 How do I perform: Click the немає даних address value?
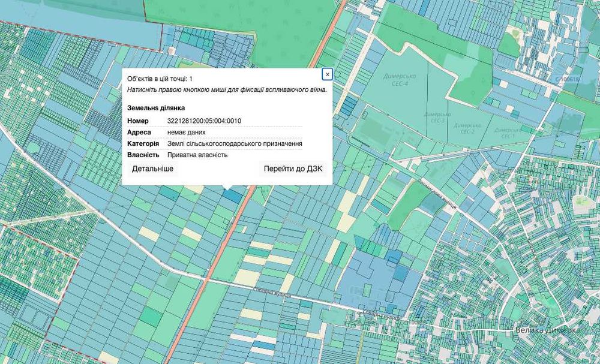click(187, 133)
